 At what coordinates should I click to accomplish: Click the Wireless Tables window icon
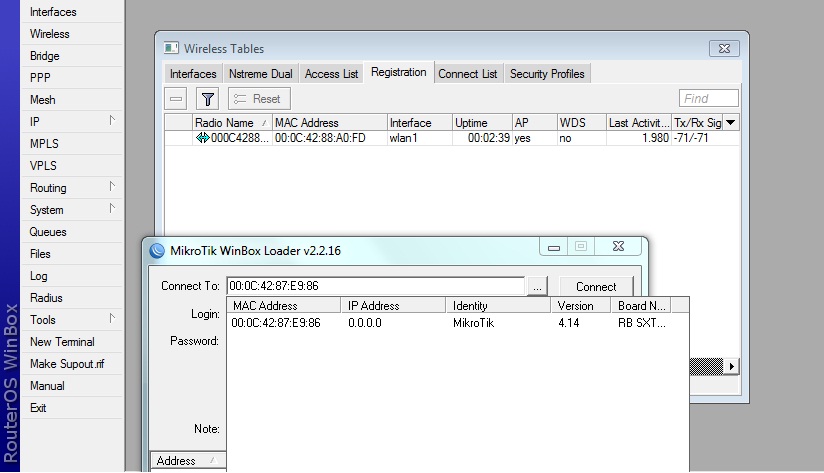(171, 48)
